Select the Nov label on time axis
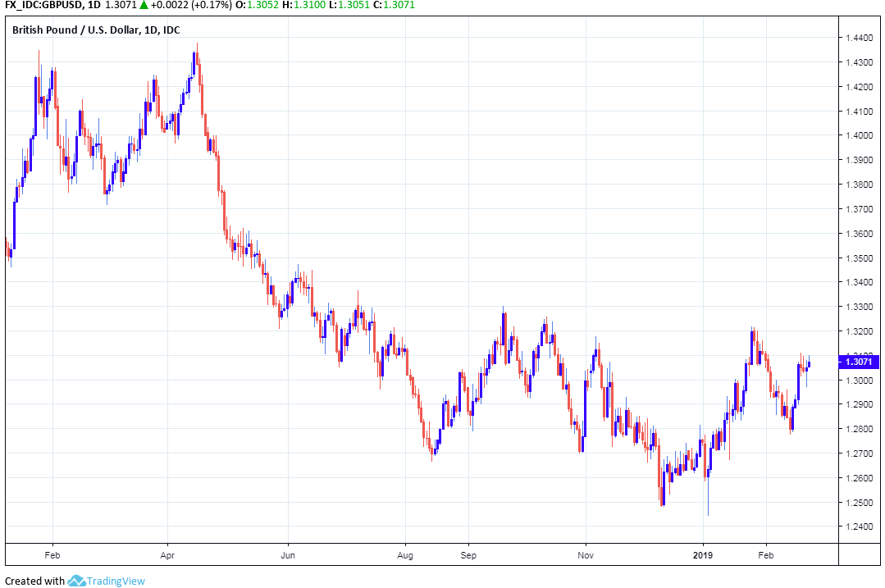885x588 pixels. click(x=586, y=554)
